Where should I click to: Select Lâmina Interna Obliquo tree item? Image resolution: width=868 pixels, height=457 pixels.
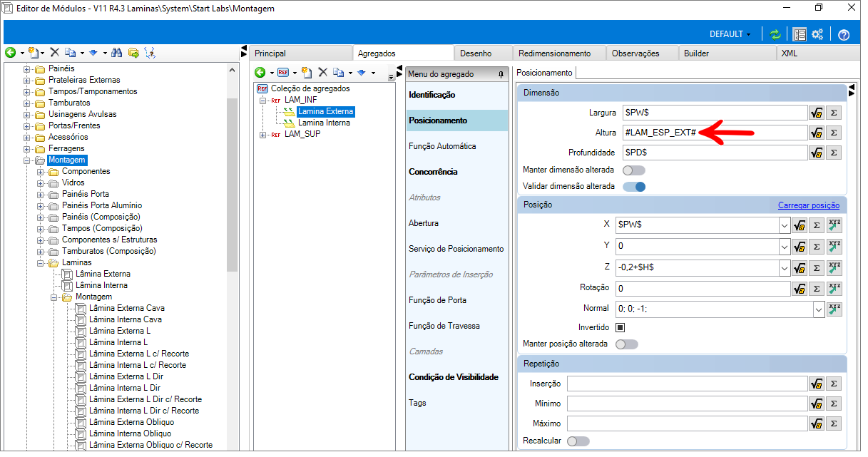tap(130, 433)
